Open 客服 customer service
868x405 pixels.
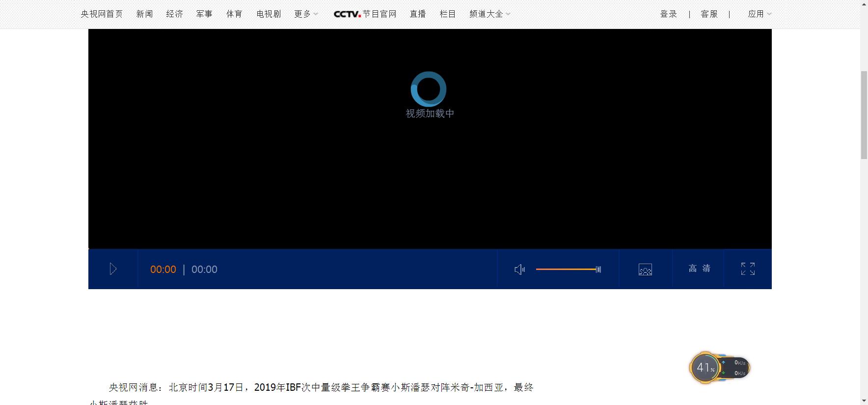pyautogui.click(x=709, y=14)
